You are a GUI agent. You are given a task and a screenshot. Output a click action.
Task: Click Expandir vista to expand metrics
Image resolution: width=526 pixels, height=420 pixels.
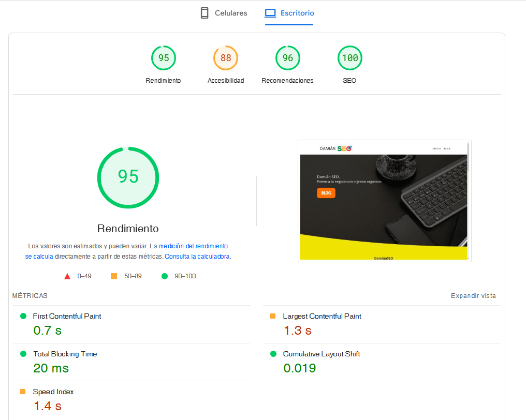click(473, 296)
